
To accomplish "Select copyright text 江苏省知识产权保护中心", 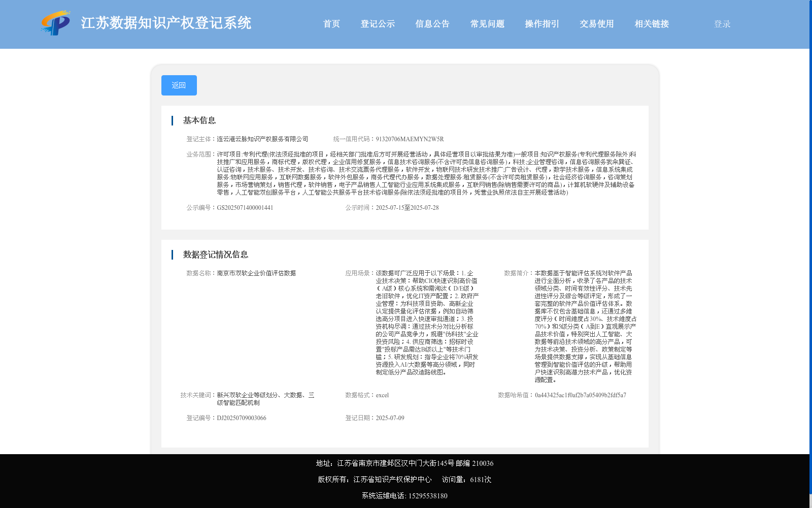I will point(392,480).
